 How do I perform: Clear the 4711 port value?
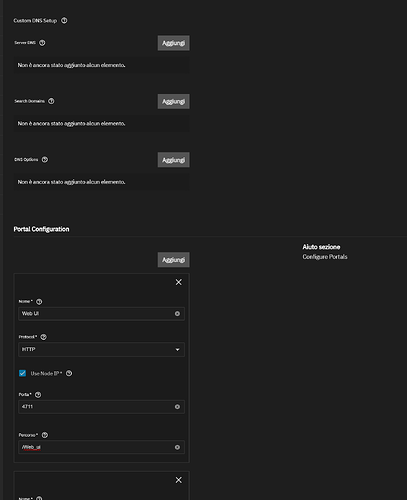177,407
